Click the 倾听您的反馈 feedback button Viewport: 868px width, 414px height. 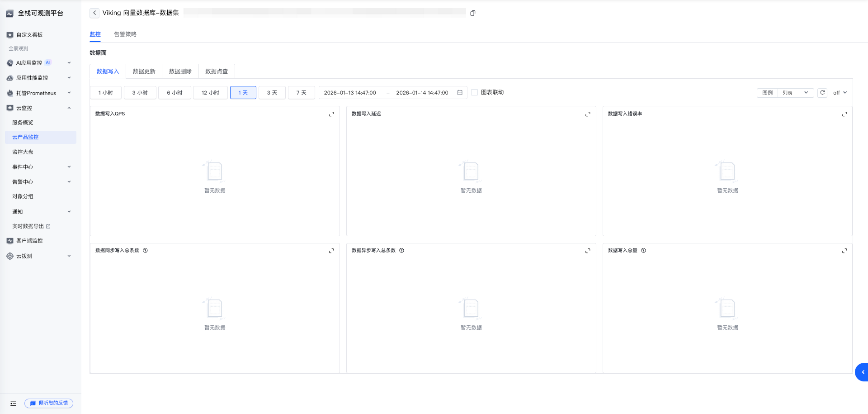pyautogui.click(x=49, y=403)
